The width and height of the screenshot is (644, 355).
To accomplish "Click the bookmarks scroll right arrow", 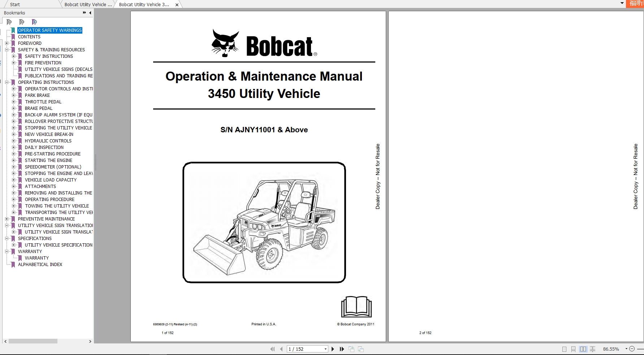I will (x=90, y=341).
